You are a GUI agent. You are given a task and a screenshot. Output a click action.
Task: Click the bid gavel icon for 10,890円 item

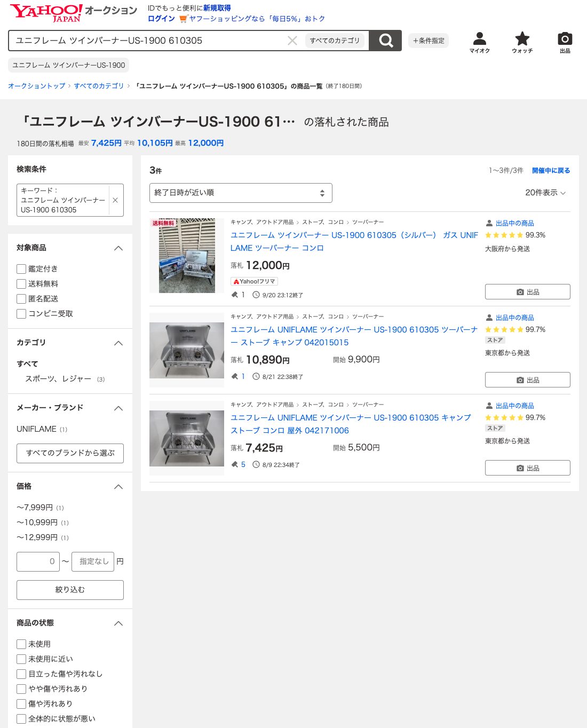tap(234, 376)
